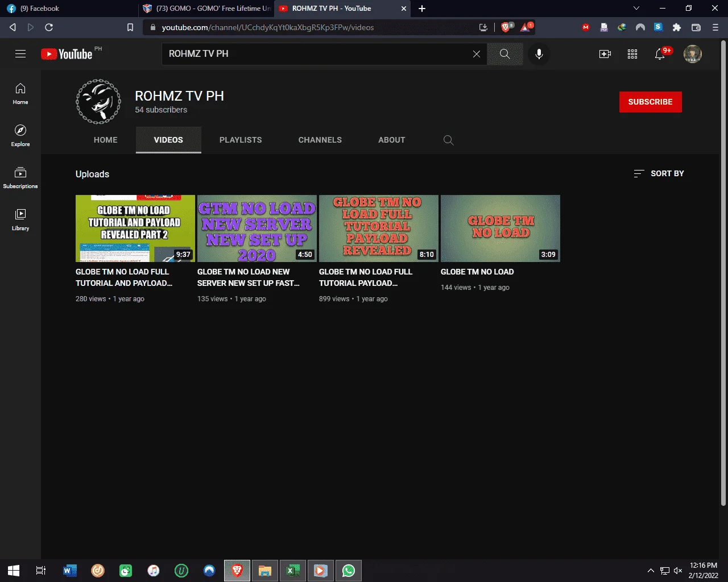Viewport: 728px width, 582px height.
Task: Open the PLAYLISTS tab
Action: coord(241,140)
